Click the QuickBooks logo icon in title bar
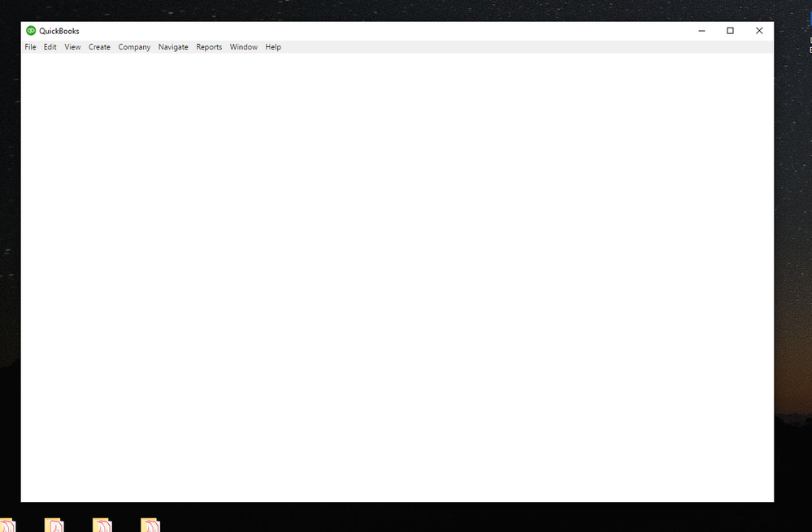Screen dimensions: 812x532 coord(31,31)
